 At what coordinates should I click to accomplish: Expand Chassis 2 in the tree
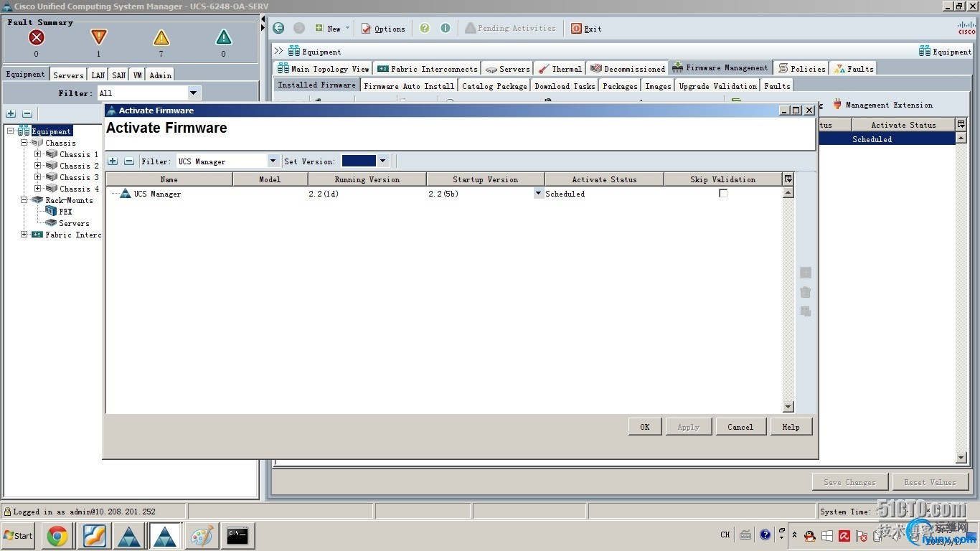click(x=37, y=166)
